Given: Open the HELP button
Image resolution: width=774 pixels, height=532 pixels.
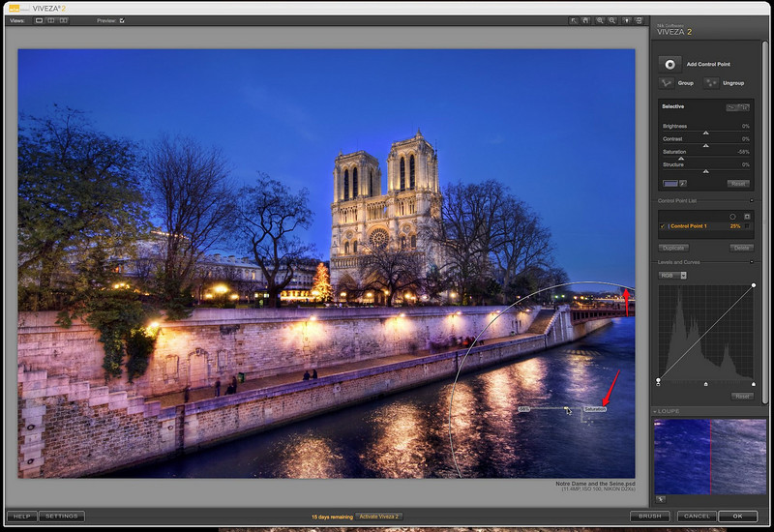Looking at the screenshot, I should pyautogui.click(x=21, y=517).
